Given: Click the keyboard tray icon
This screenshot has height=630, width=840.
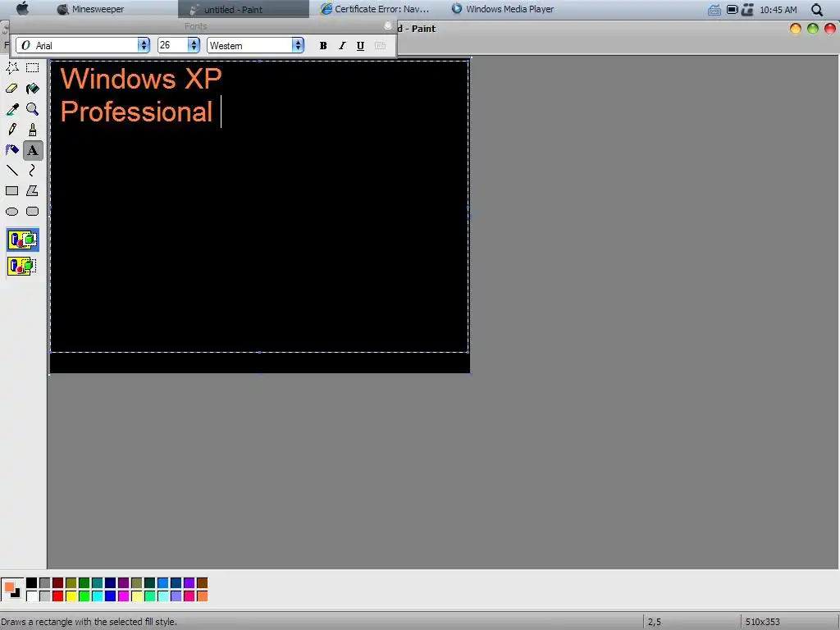Looking at the screenshot, I should pos(714,10).
